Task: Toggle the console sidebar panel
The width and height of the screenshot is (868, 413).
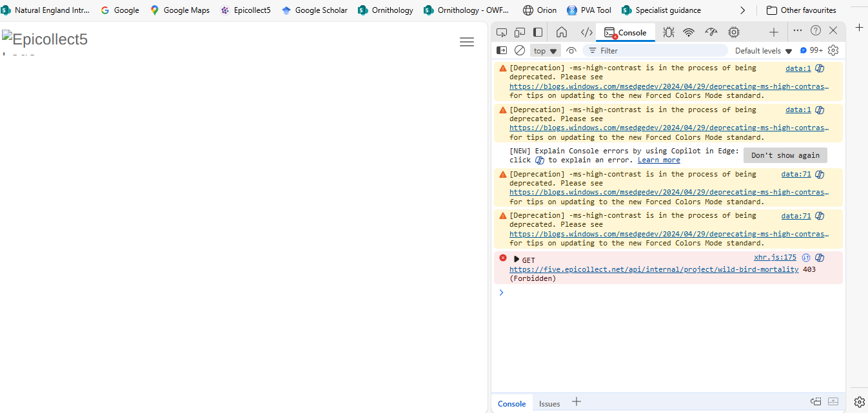Action: [502, 50]
